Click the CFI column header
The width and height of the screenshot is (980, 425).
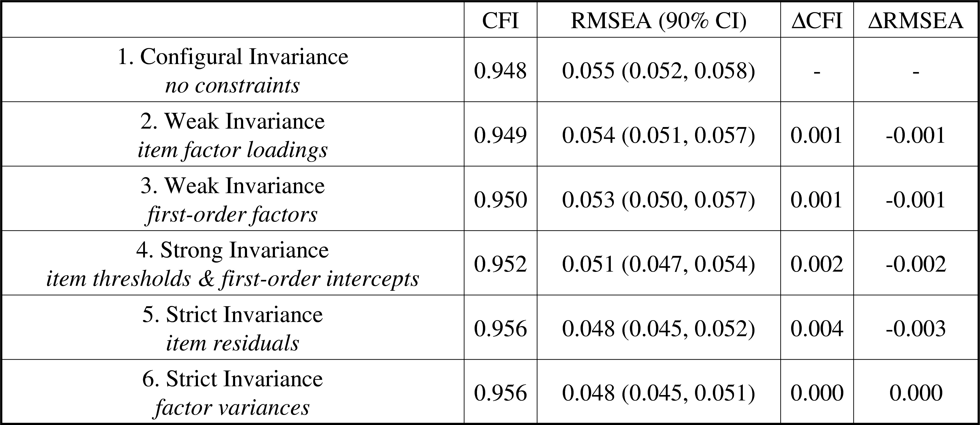[x=500, y=21]
